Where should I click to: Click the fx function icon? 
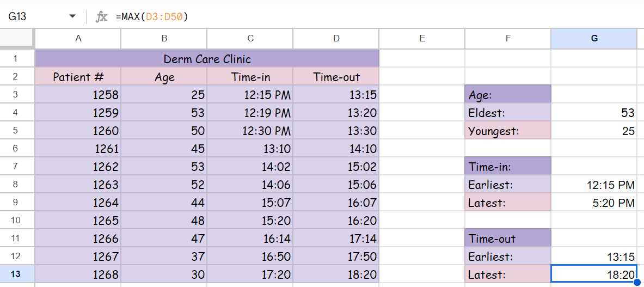(x=101, y=17)
